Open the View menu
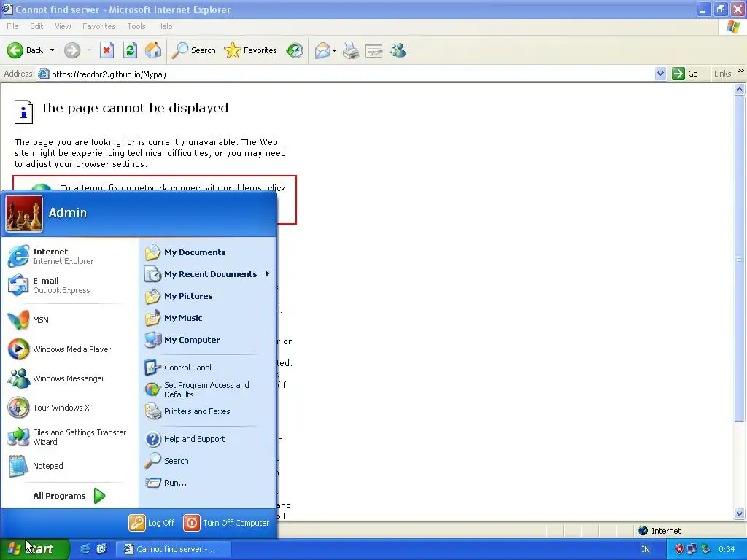This screenshot has height=560, width=747. point(63,26)
